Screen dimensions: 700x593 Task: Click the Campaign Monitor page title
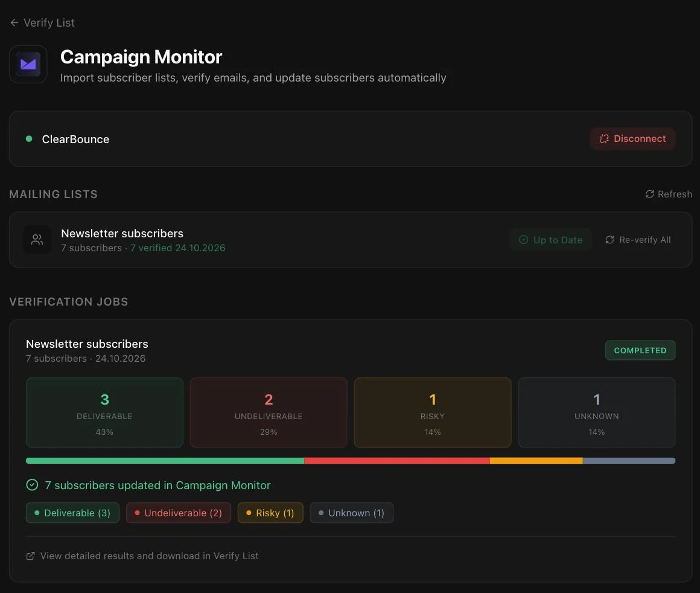141,57
